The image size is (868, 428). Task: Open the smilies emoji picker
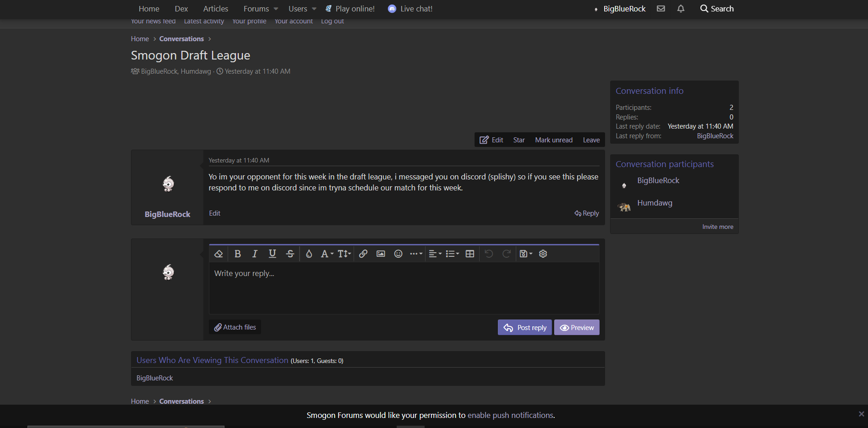coord(398,254)
